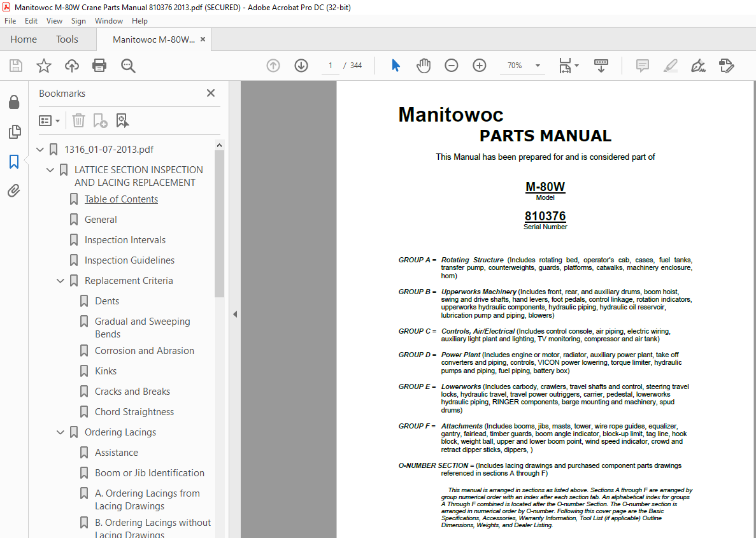Switch to the Tools tab
Image resolution: width=756 pixels, height=538 pixels.
coord(67,39)
